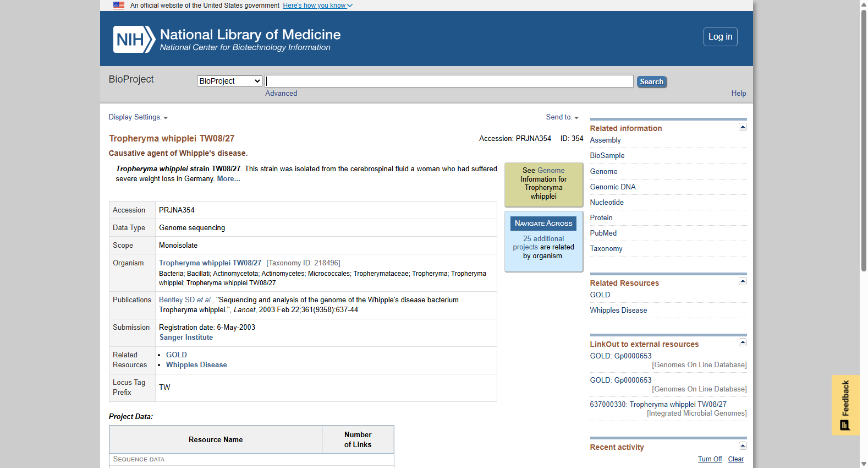This screenshot has height=468, width=868.
Task: Open Protein related link
Action: tap(601, 218)
